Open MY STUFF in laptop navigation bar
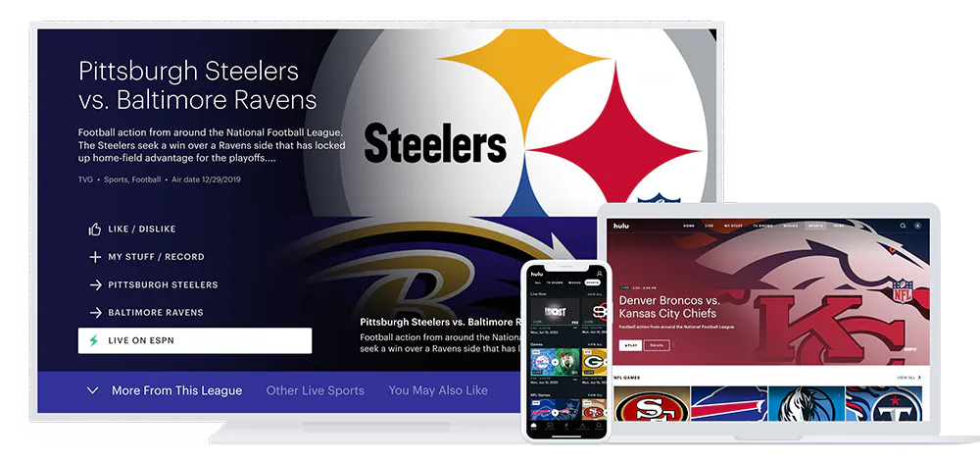Viewport: 980px width, 460px height. (x=733, y=226)
